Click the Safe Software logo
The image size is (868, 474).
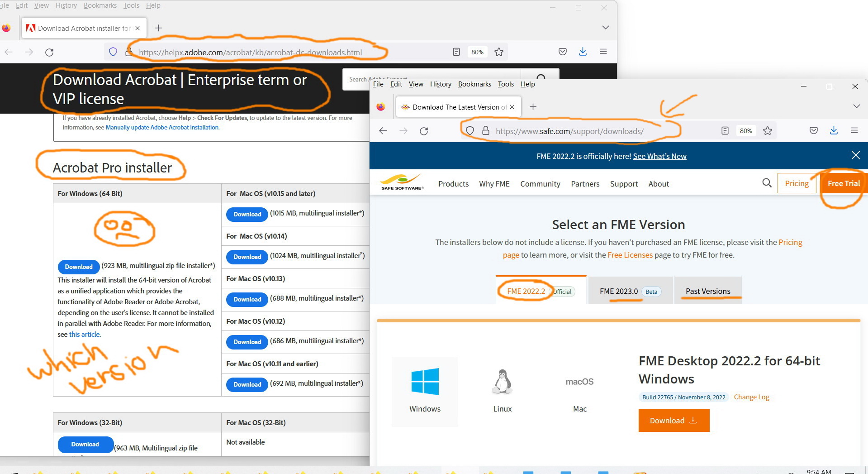tap(402, 182)
